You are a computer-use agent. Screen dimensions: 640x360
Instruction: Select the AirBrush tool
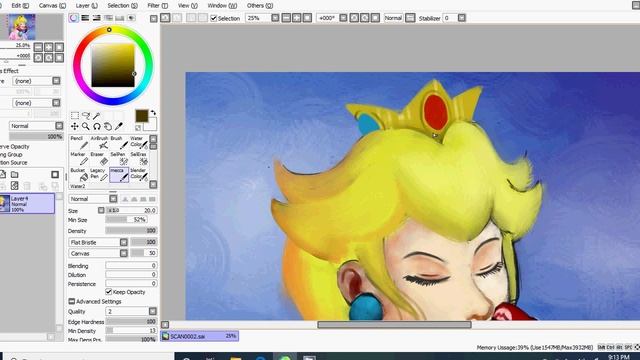coord(99,143)
